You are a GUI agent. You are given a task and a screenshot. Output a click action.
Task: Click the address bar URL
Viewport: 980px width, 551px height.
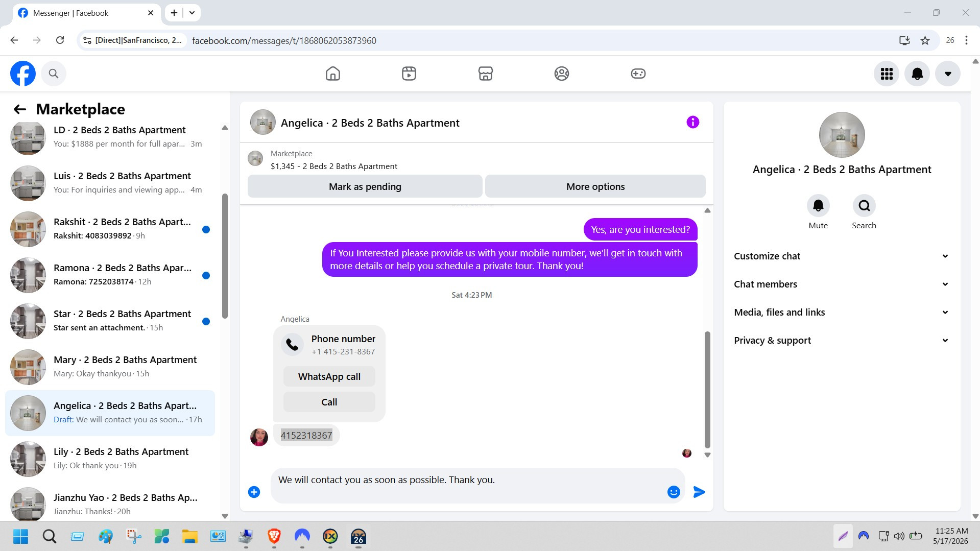click(284, 40)
